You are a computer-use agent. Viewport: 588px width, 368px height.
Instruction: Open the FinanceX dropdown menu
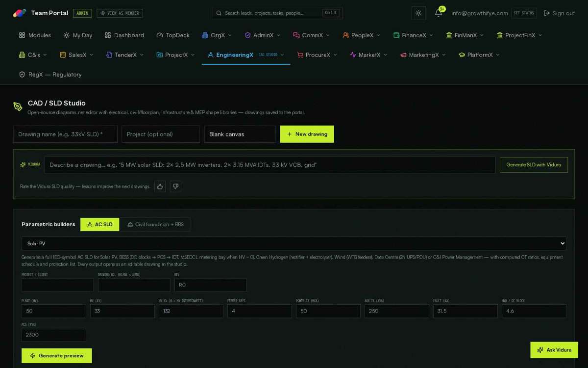(x=415, y=35)
